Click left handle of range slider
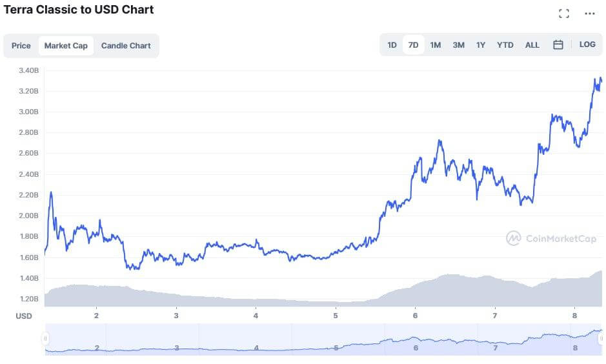 (x=45, y=338)
